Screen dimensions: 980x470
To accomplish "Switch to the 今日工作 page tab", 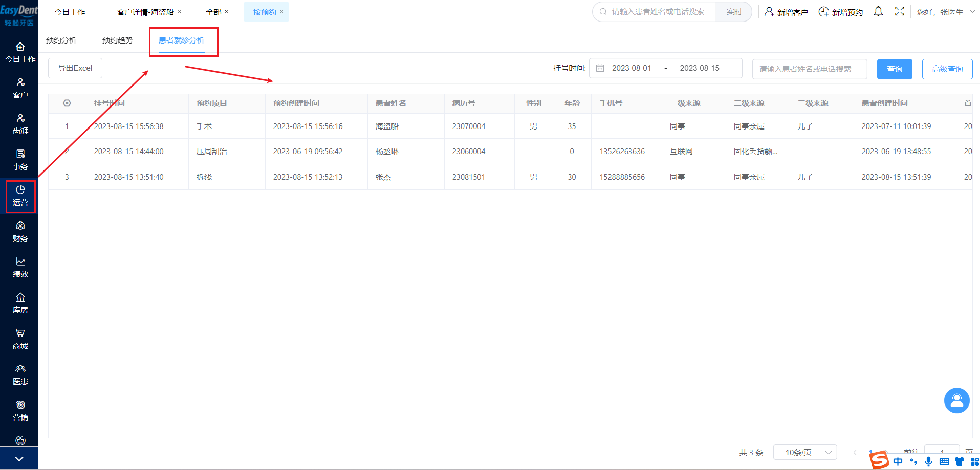I will pyautogui.click(x=70, y=12).
